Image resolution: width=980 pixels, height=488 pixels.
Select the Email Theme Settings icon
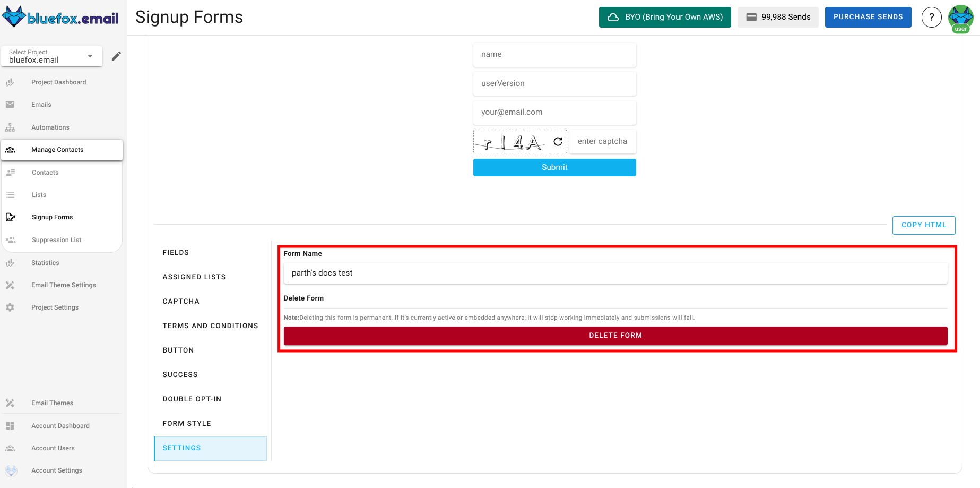tap(11, 285)
